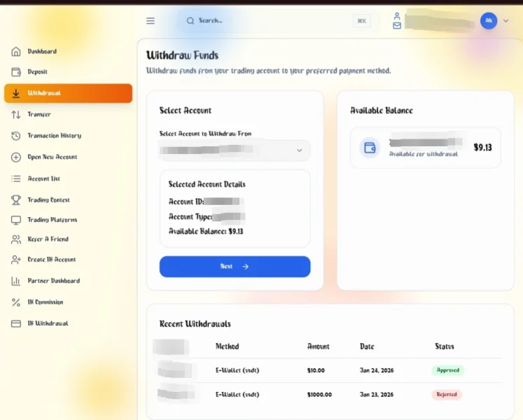Screen dimensions: 523x420
Task: Click the Recent Withdrawals heading
Action: tap(195, 324)
